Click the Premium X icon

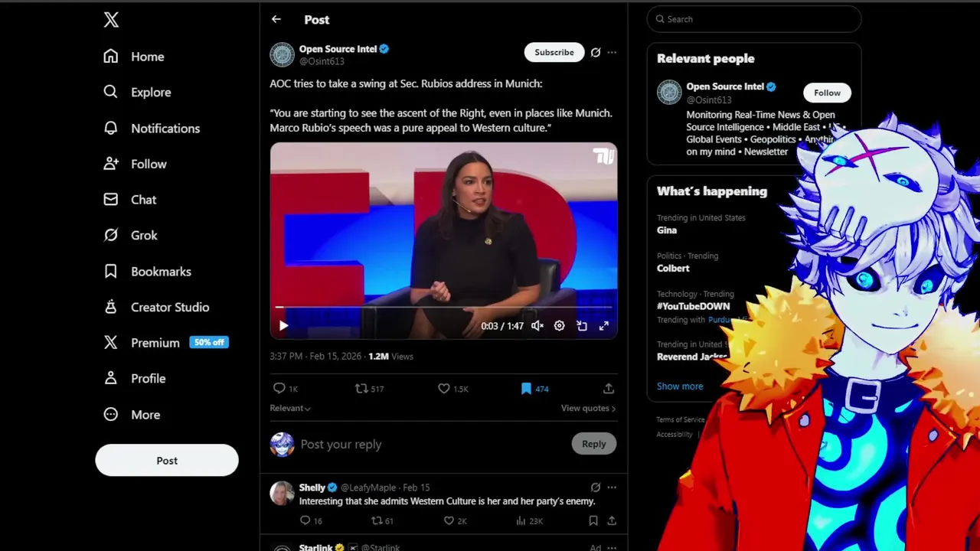(x=111, y=343)
